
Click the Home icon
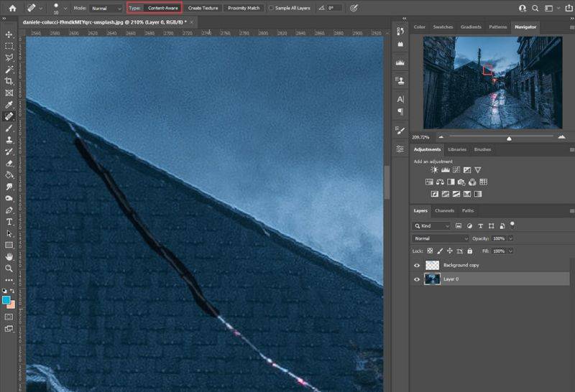click(12, 8)
